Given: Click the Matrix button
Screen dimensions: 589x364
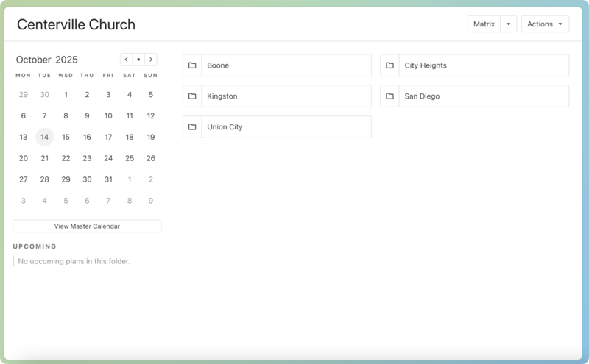Looking at the screenshot, I should click(484, 24).
